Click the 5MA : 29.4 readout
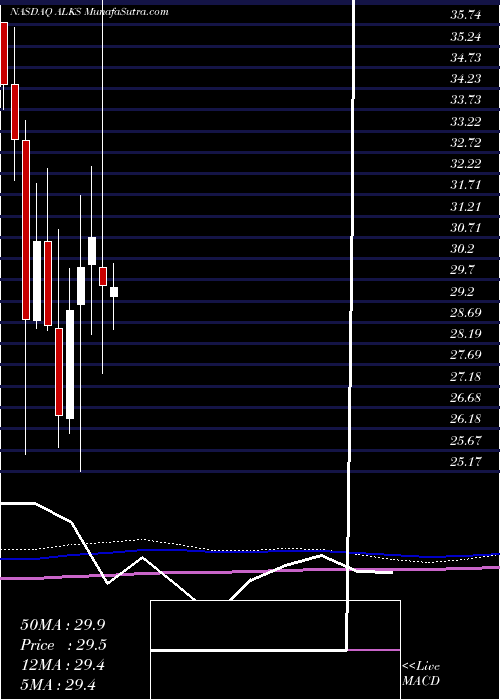500x700 pixels. coord(58,685)
